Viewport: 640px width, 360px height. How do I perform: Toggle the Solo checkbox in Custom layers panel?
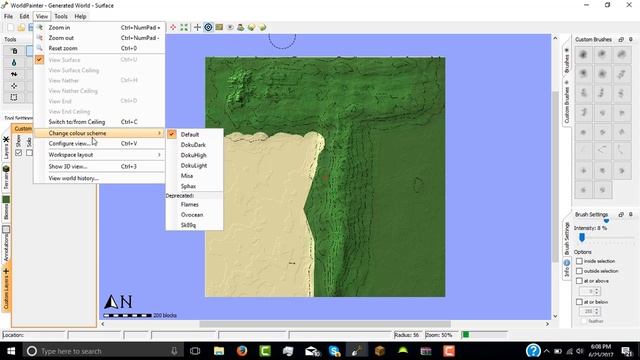click(x=29, y=153)
